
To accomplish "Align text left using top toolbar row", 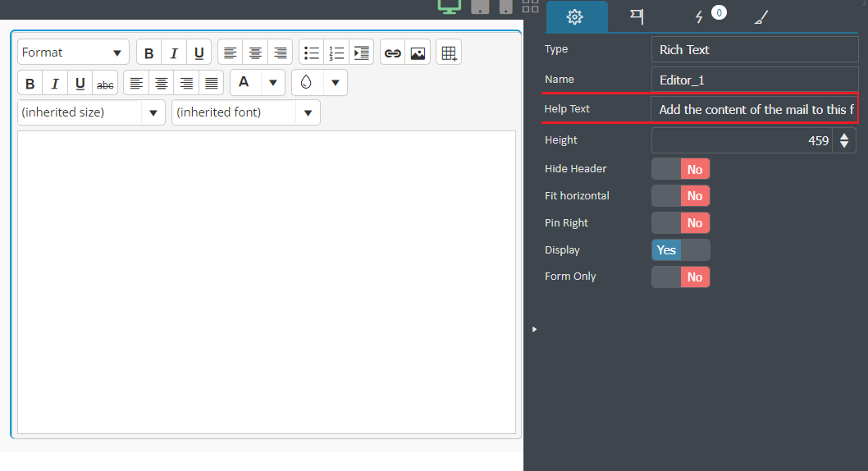I will pyautogui.click(x=231, y=53).
